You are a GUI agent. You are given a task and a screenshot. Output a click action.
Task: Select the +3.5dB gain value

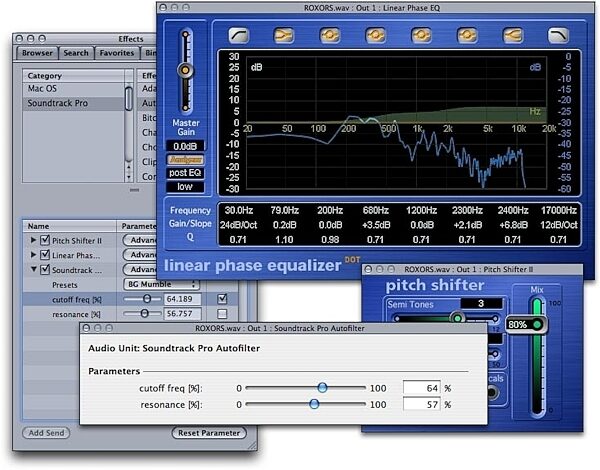376,225
